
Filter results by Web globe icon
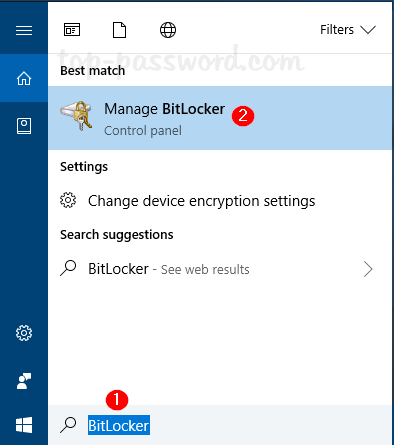tap(168, 30)
